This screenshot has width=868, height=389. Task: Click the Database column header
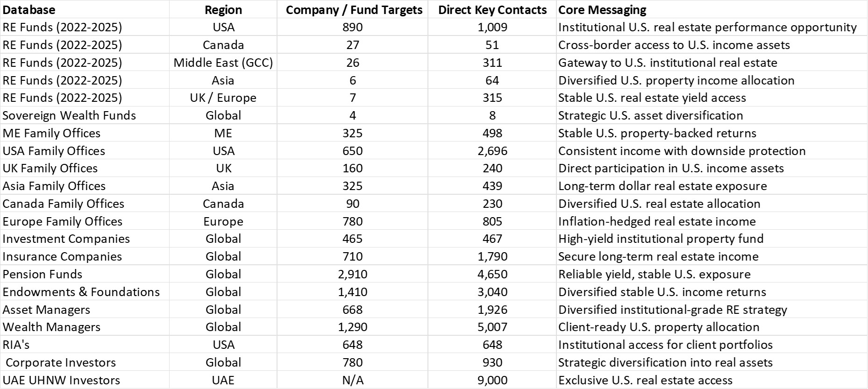click(x=29, y=10)
